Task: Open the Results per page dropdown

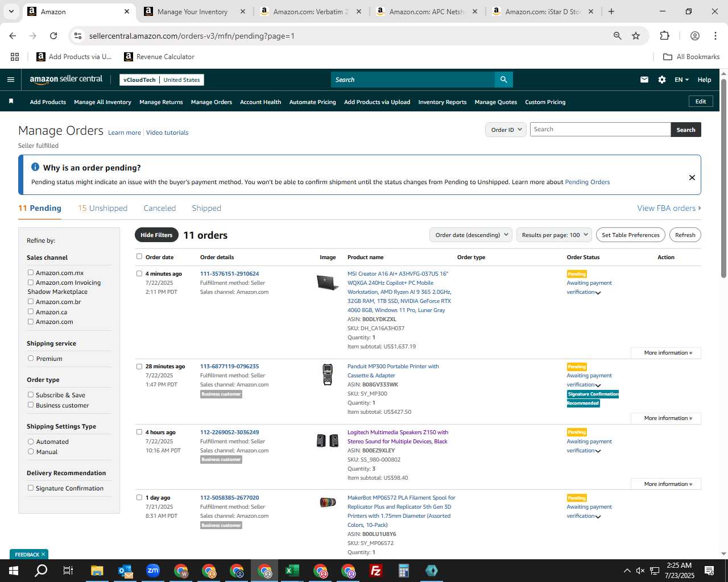Action: (554, 235)
